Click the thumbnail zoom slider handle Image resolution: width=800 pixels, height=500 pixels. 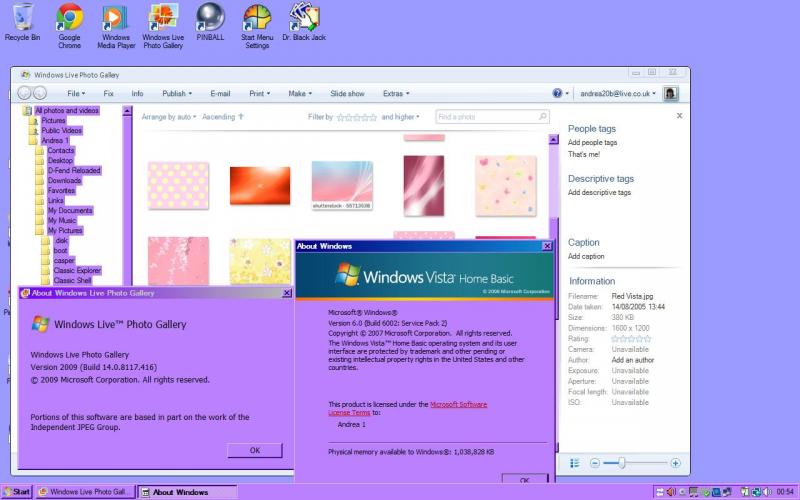[621, 463]
